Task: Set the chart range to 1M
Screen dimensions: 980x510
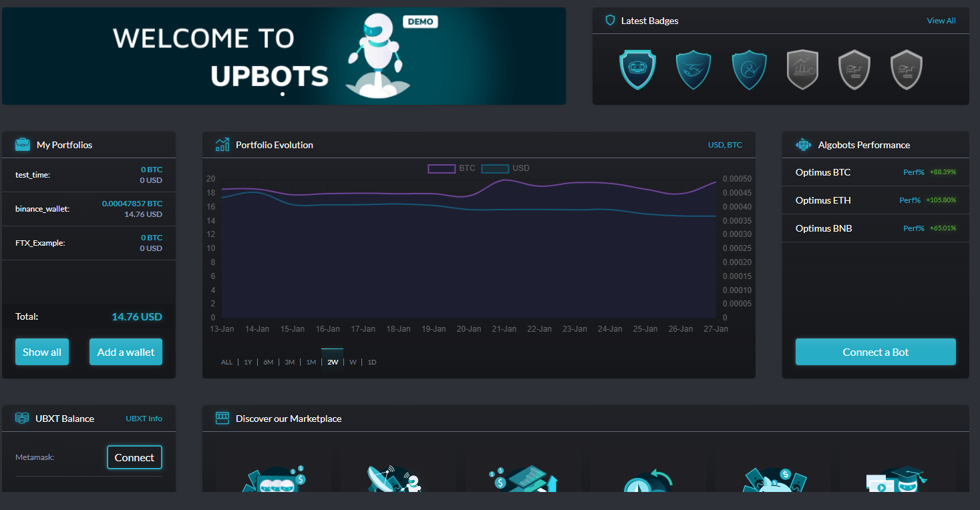Action: coord(311,362)
